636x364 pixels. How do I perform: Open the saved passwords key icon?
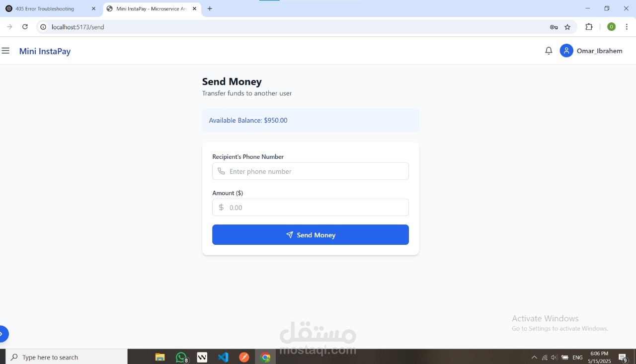coord(554,27)
